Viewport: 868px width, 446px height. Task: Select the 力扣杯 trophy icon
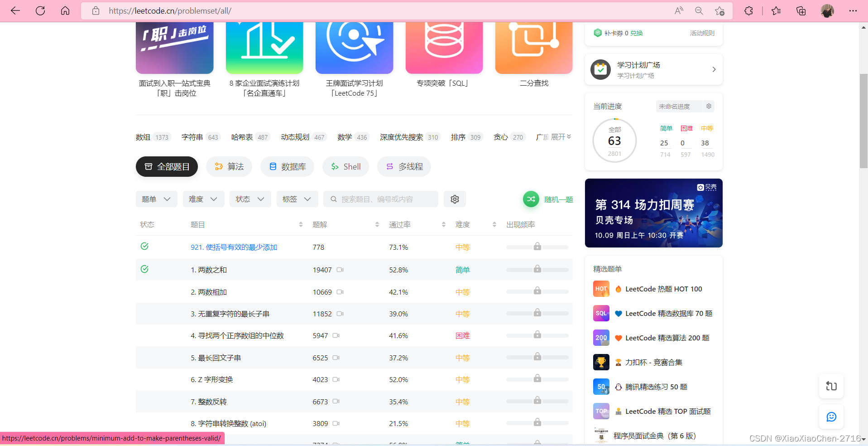pos(600,362)
